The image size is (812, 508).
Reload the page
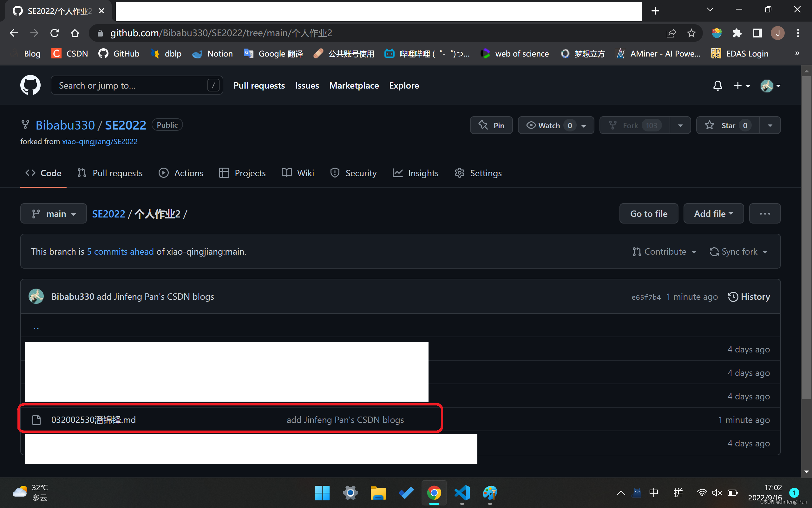tap(55, 33)
